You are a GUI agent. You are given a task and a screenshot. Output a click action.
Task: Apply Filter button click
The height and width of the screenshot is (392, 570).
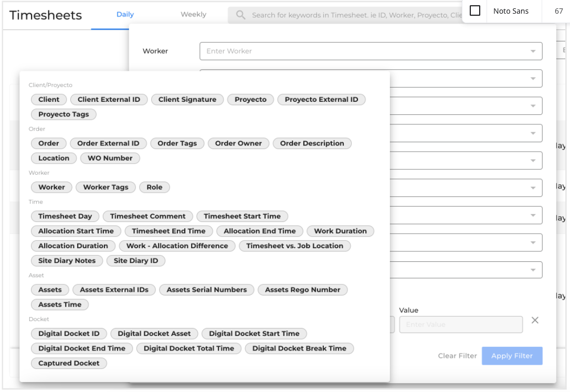[x=512, y=356]
